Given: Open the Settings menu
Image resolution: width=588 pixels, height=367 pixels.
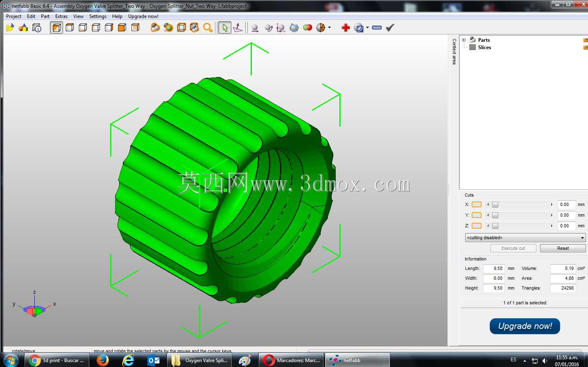Looking at the screenshot, I should pyautogui.click(x=98, y=16).
